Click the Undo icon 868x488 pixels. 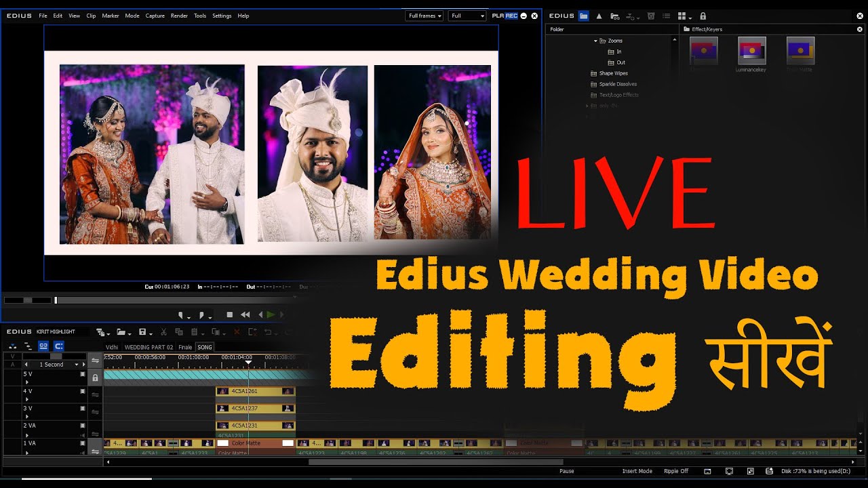[x=269, y=332]
